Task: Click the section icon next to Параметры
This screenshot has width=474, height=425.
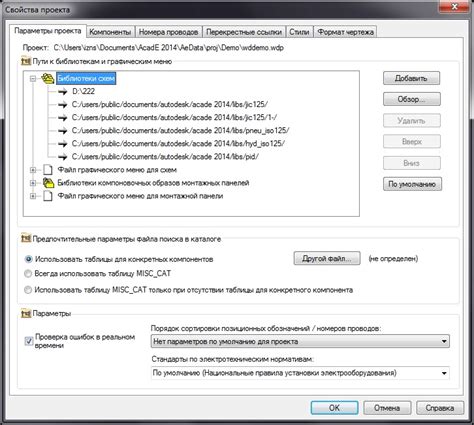Action: point(26,314)
